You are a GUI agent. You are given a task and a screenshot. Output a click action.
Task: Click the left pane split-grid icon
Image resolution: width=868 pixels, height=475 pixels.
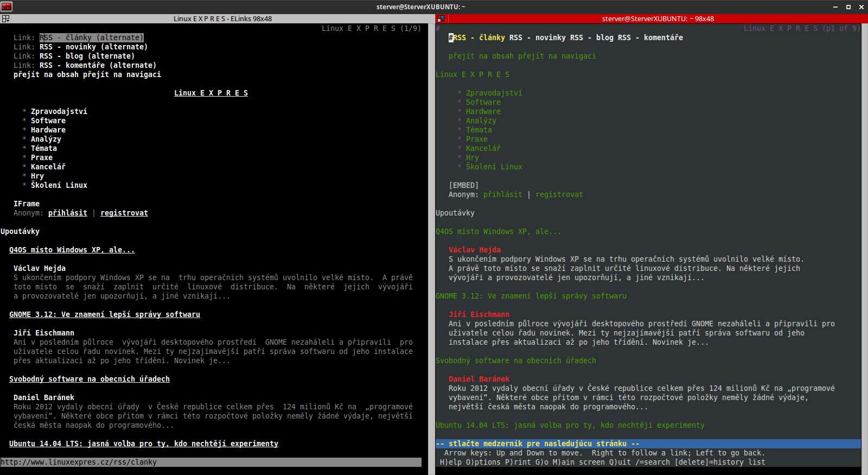pyautogui.click(x=5, y=18)
